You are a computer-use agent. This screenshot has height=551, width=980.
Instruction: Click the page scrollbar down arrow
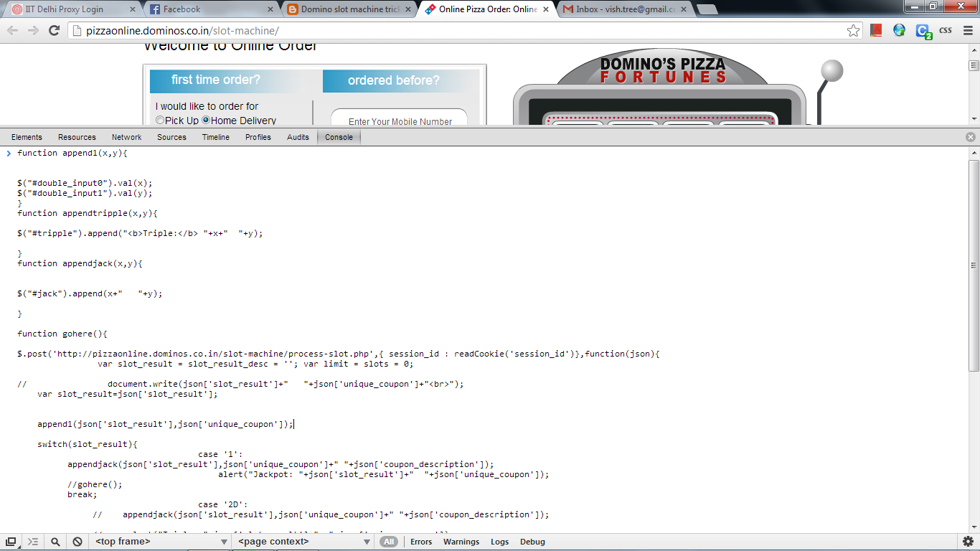(974, 119)
